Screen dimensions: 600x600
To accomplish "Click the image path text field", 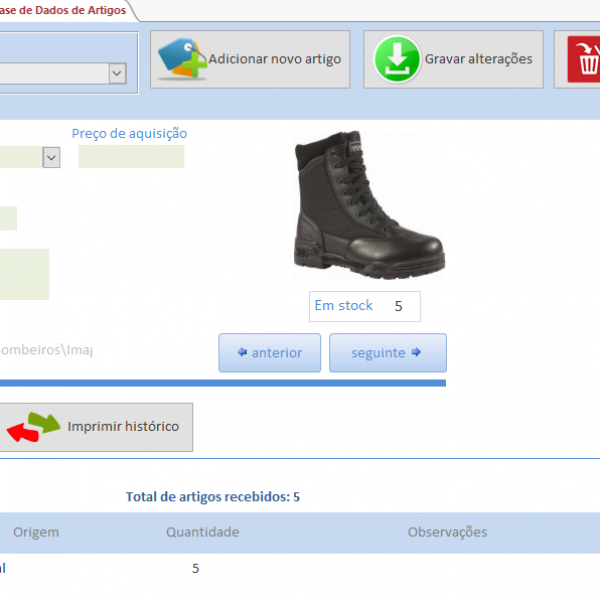I will click(46, 350).
